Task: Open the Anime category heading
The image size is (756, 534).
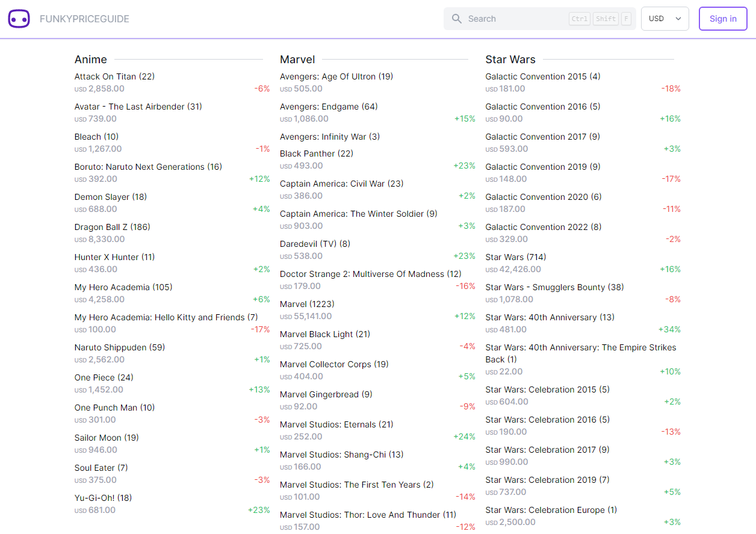Action: (91, 60)
